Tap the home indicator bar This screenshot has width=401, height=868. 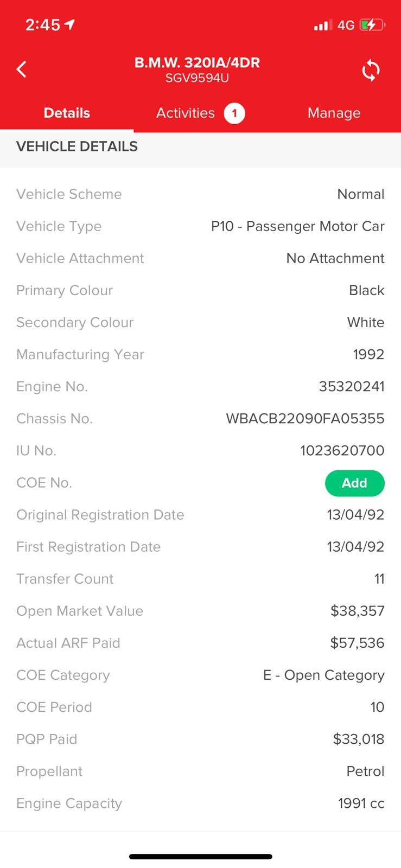(200, 857)
